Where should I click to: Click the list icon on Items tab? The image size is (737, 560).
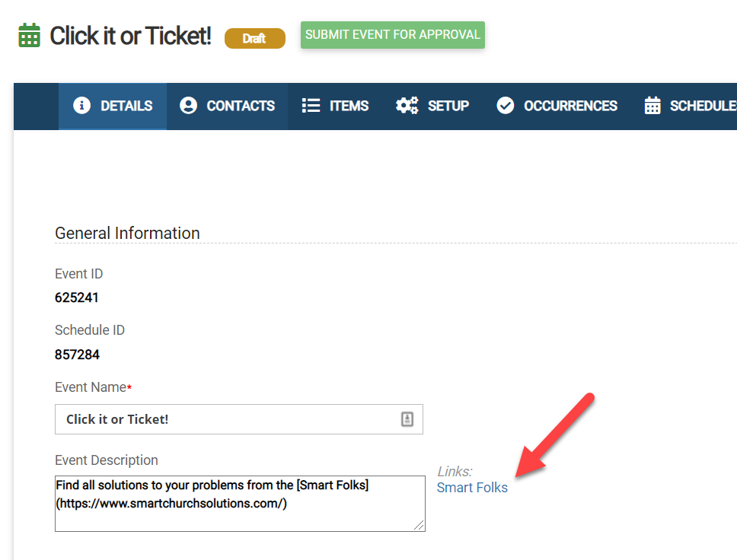[311, 106]
